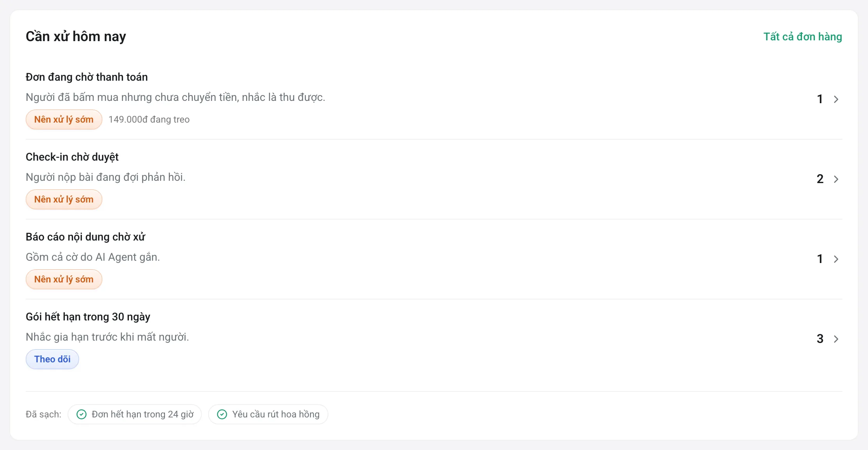Click 149.000đ đang treo amount text
868x450 pixels.
pos(149,119)
